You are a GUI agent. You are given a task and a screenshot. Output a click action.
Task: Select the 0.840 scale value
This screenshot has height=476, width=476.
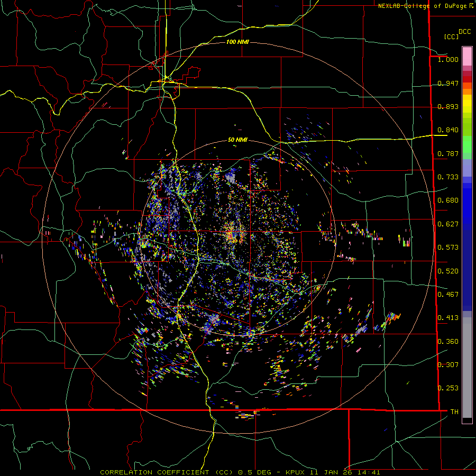click(x=448, y=130)
